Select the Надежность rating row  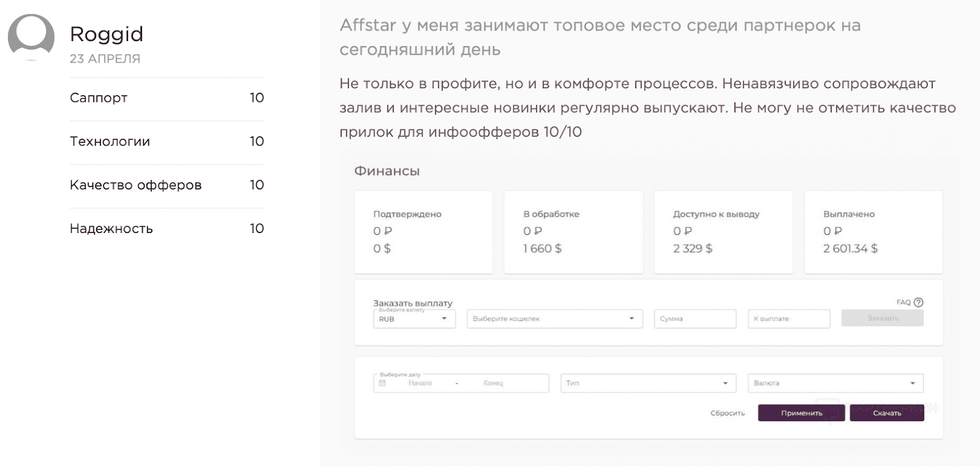[x=167, y=229]
